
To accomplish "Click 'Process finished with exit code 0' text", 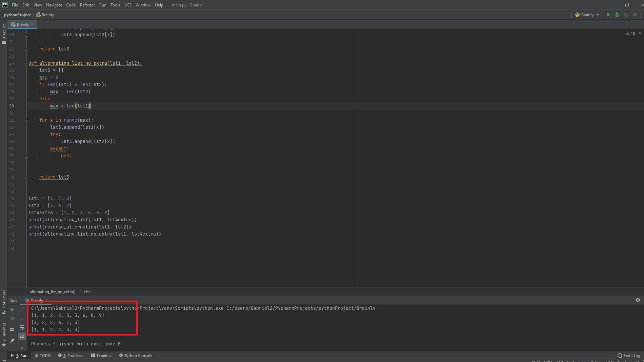I will (76, 344).
